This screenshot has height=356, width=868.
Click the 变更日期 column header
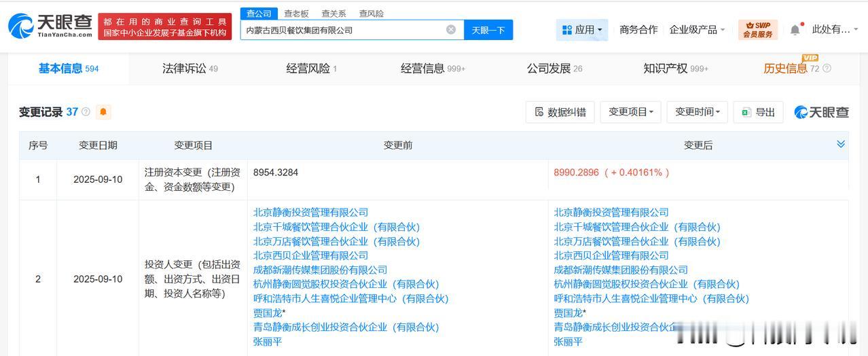point(98,145)
